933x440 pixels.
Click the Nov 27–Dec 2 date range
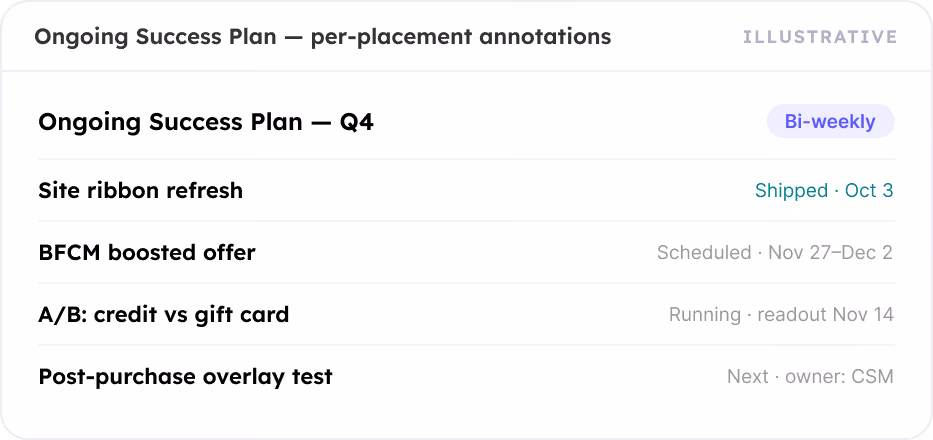[831, 252]
